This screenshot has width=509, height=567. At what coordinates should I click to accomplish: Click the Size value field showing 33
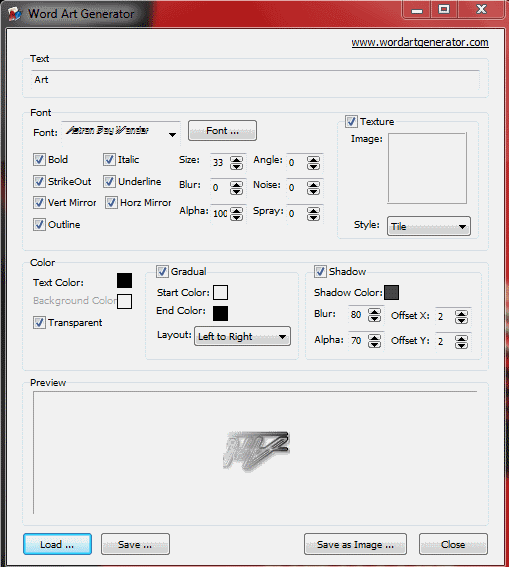[x=220, y=162]
